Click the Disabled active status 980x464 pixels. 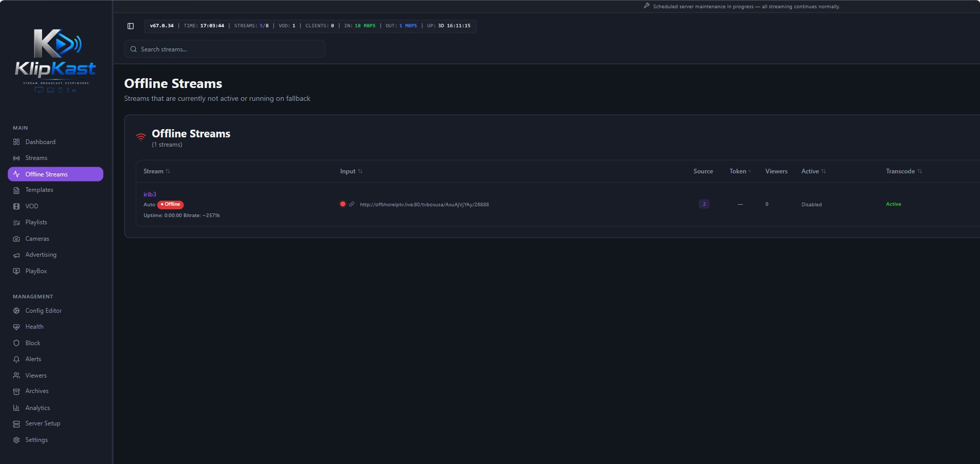(x=811, y=205)
